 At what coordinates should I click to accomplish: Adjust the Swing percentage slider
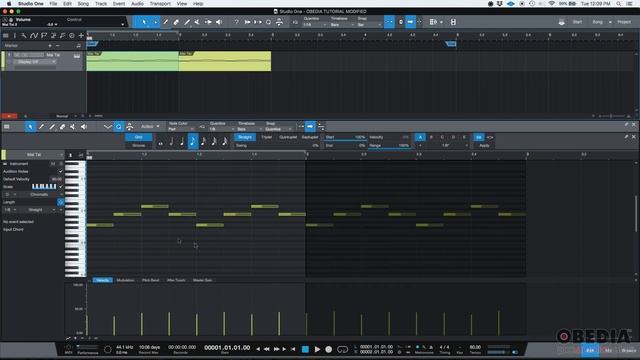(x=277, y=146)
